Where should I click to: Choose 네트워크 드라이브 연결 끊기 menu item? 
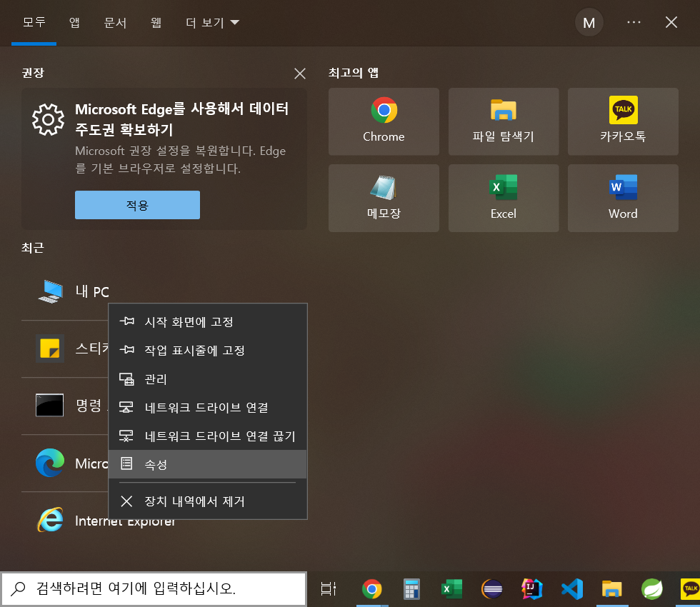tap(208, 436)
